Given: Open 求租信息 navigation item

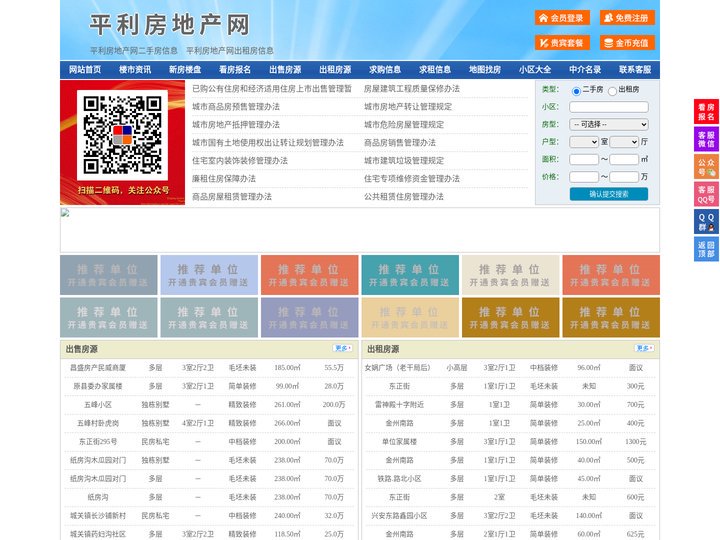Looking at the screenshot, I should coord(435,70).
